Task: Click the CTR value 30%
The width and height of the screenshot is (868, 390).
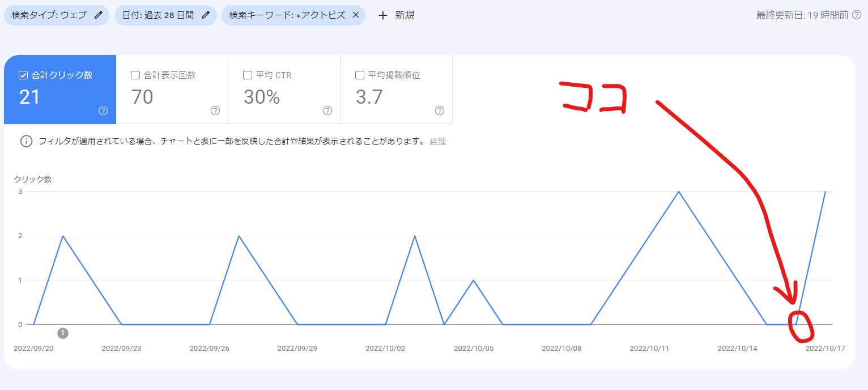Action: tap(262, 97)
